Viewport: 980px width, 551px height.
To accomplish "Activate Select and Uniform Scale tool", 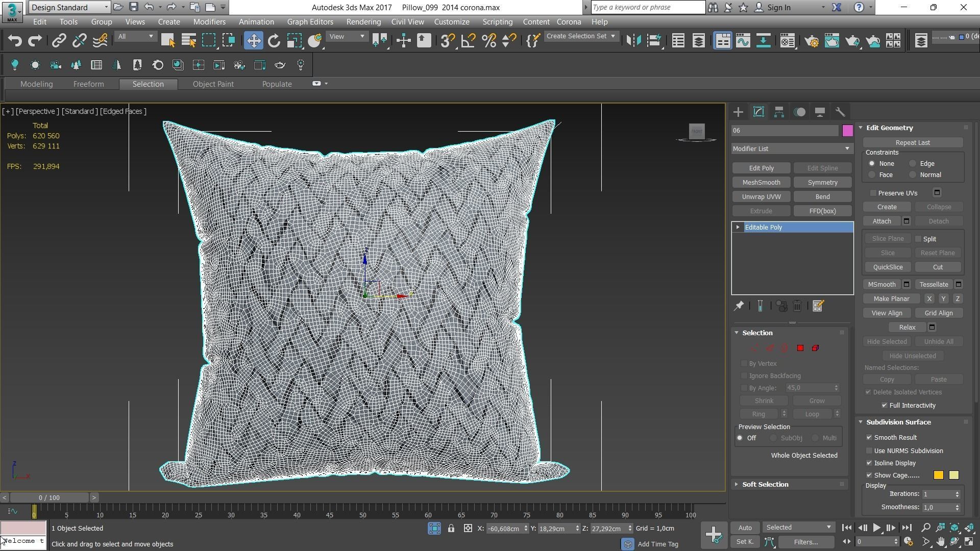I will [294, 41].
